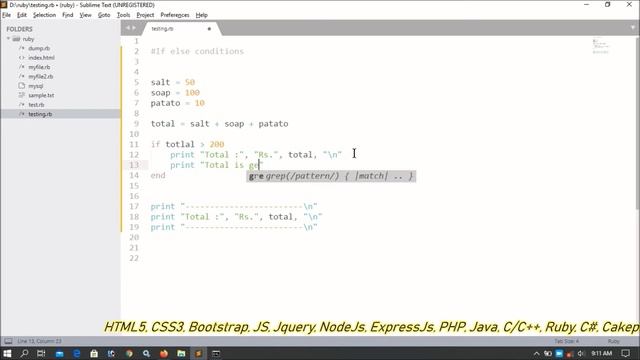
Task: Open index.html from the sidebar
Action: [x=41, y=58]
